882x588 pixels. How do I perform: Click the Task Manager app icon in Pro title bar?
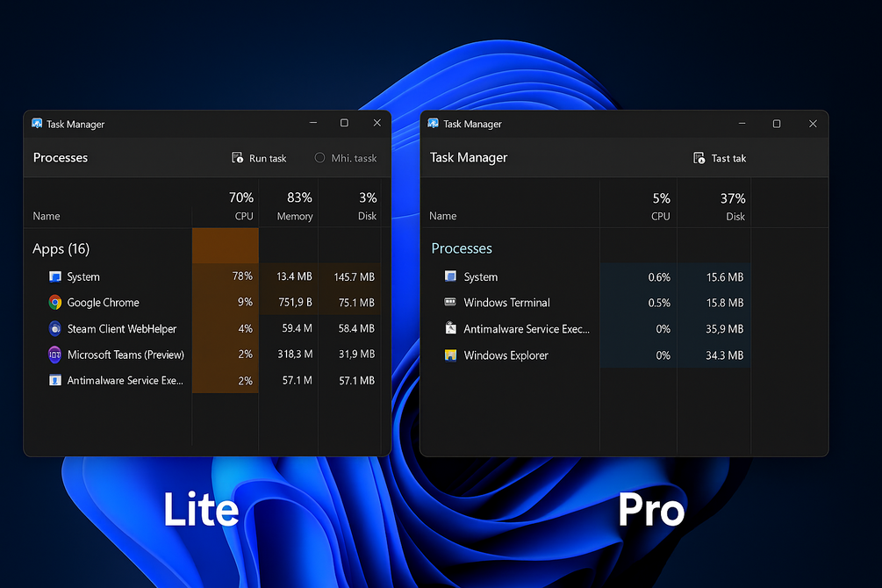click(434, 123)
